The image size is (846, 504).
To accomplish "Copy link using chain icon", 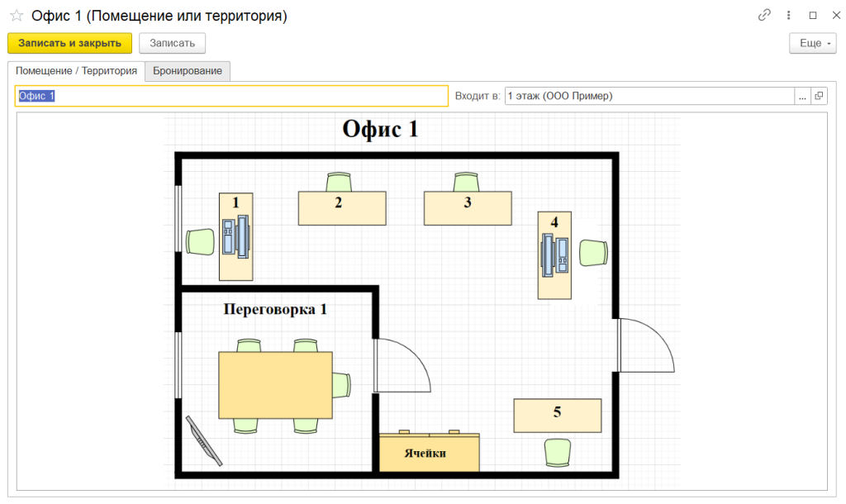I will pyautogui.click(x=764, y=16).
